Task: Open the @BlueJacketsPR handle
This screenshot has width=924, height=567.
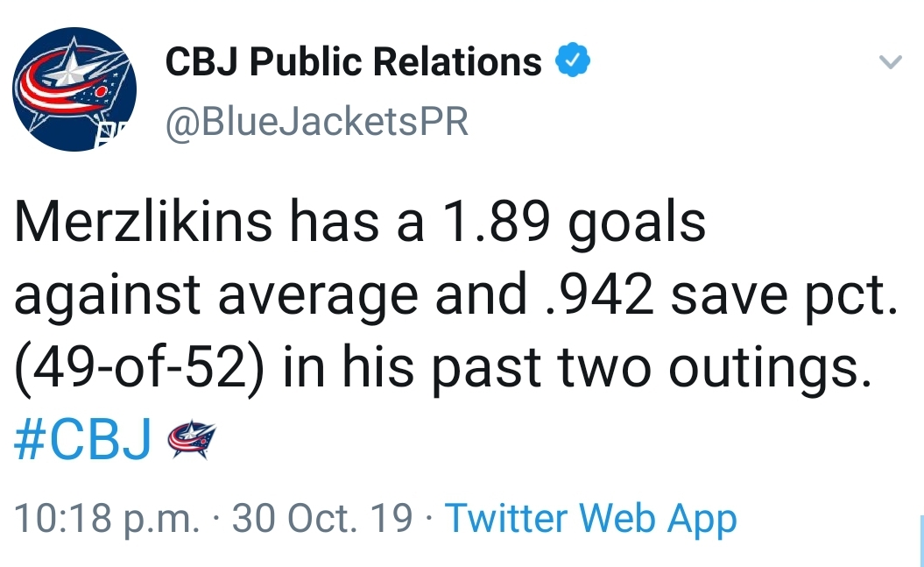Action: [x=317, y=122]
